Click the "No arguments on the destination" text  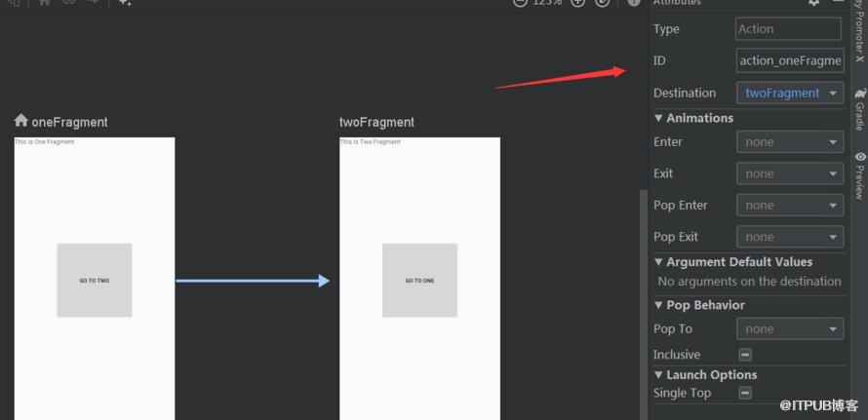(750, 282)
